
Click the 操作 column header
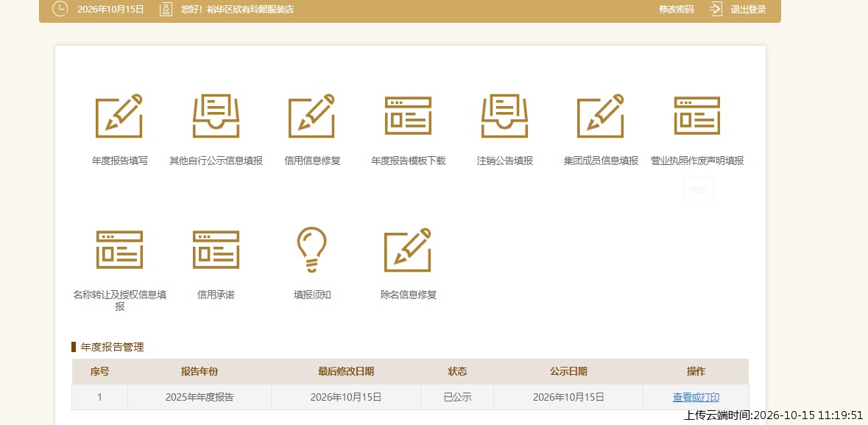[696, 371]
